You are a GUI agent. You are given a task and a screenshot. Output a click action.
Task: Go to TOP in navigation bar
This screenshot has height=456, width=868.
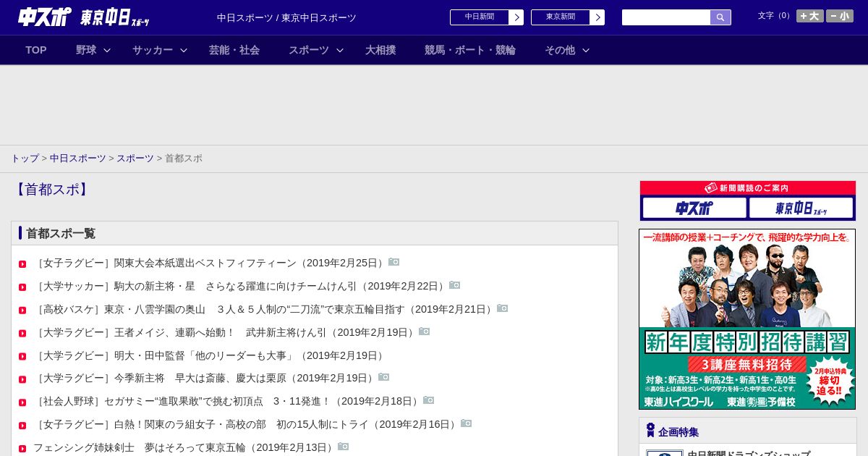click(36, 50)
